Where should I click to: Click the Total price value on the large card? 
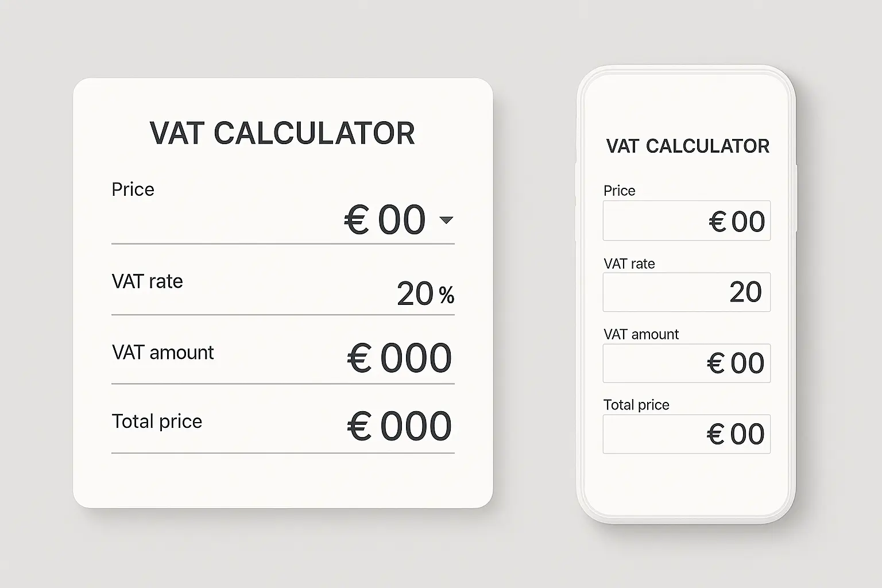400,427
